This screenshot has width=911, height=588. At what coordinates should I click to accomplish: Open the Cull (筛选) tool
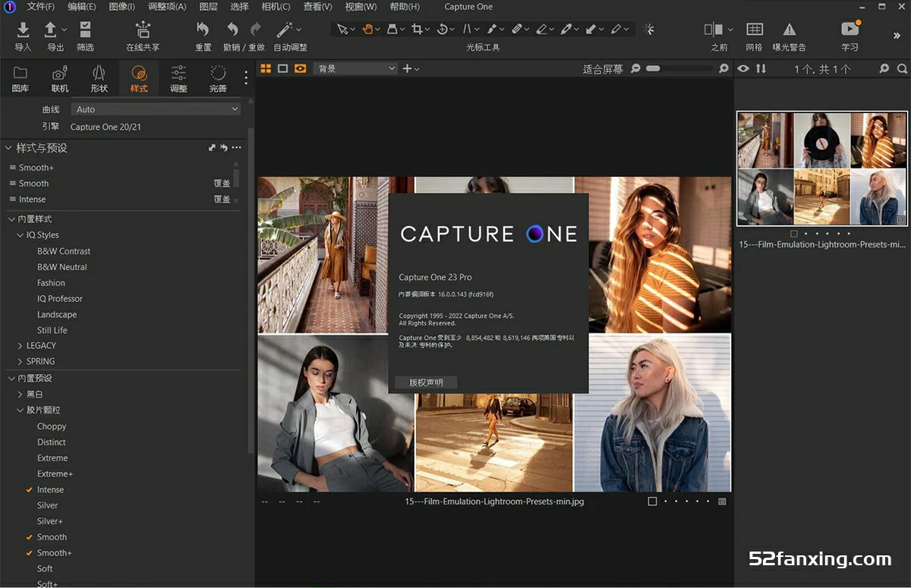[x=85, y=30]
